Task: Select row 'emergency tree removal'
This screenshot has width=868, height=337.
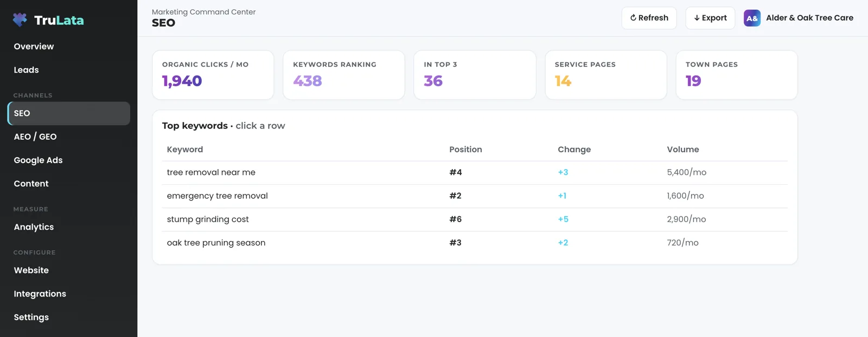Action: (x=475, y=196)
